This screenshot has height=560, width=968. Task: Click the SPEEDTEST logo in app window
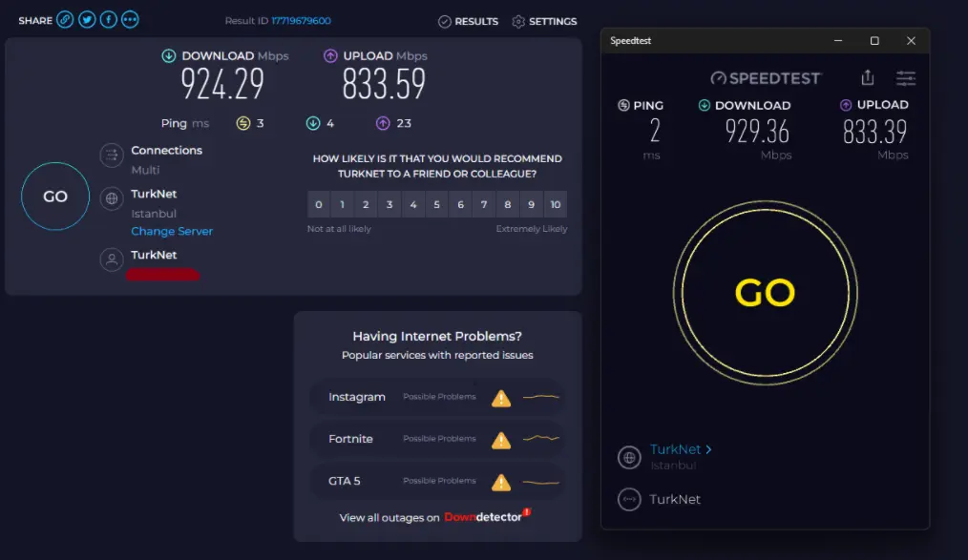765,78
